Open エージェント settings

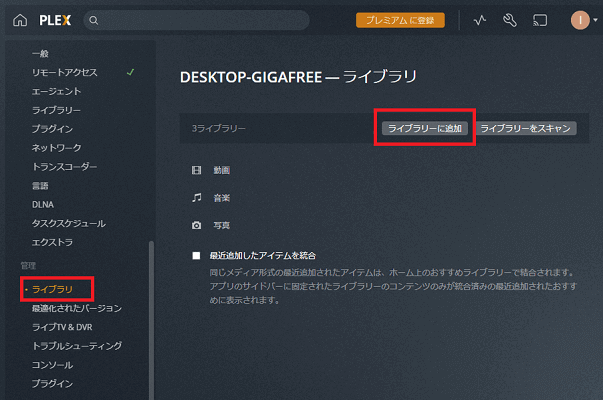pos(57,91)
